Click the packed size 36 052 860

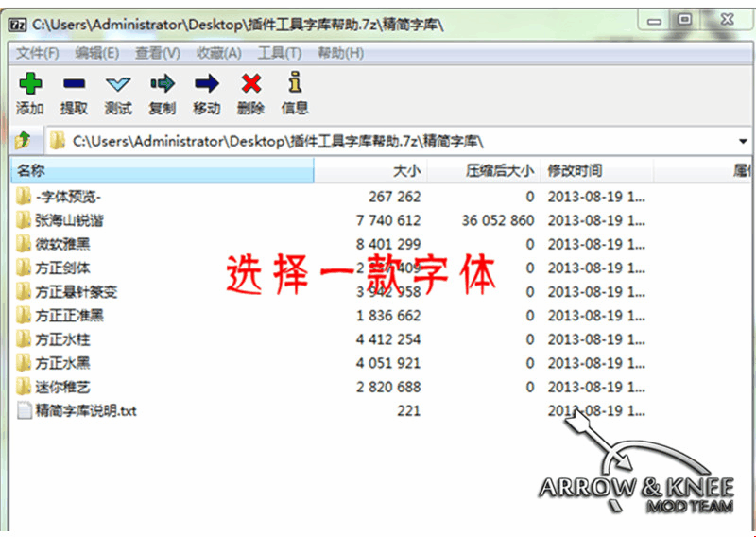498,220
